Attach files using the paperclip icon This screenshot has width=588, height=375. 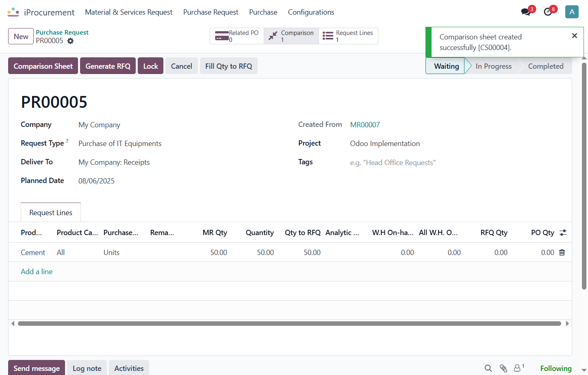(503, 368)
